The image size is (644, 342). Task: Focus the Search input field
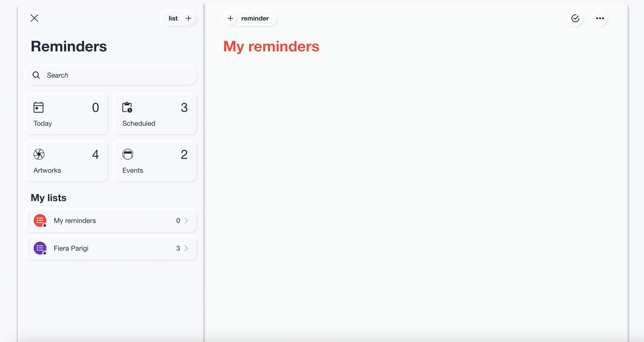111,75
